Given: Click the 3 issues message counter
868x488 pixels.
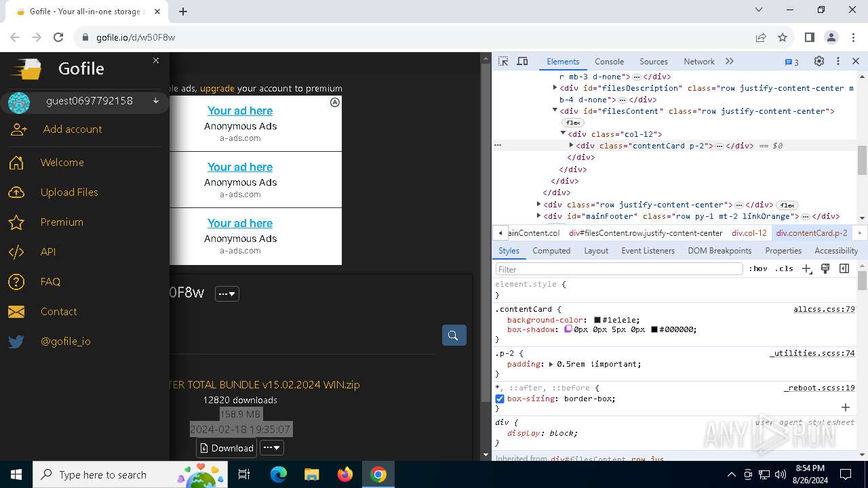Looking at the screenshot, I should (791, 62).
